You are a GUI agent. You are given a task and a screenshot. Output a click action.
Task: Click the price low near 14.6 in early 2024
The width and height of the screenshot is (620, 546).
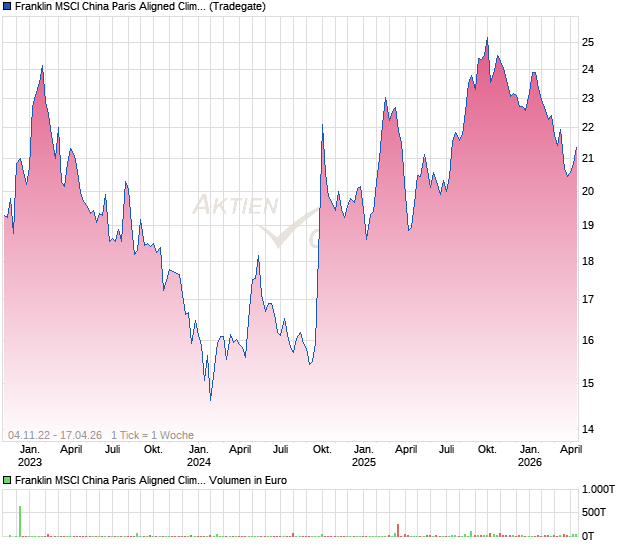click(210, 400)
